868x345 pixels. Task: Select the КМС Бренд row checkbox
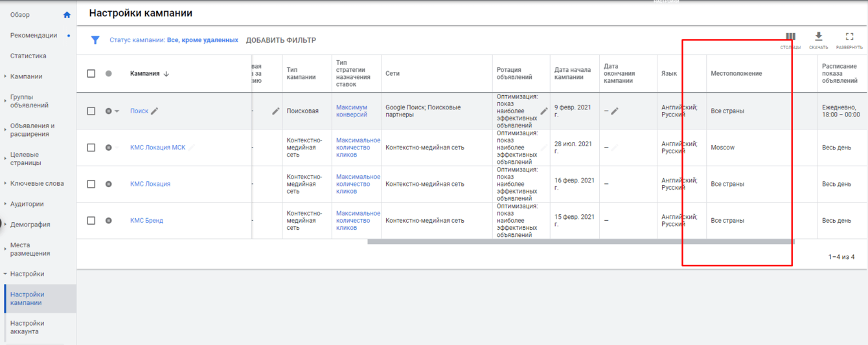[91, 220]
